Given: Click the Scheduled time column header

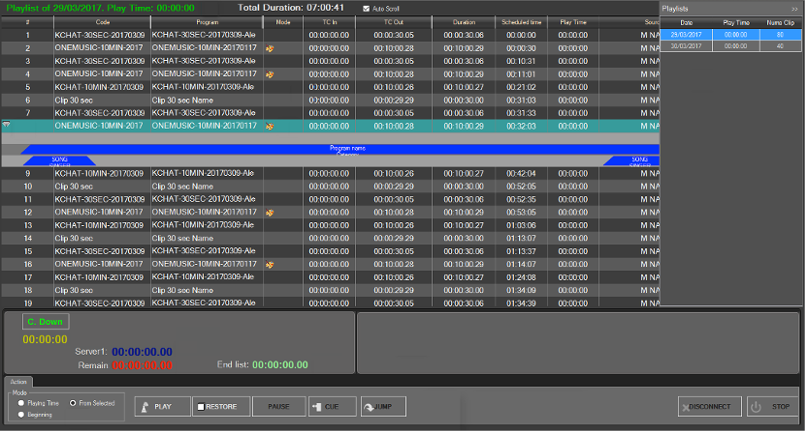Looking at the screenshot, I should (x=521, y=21).
